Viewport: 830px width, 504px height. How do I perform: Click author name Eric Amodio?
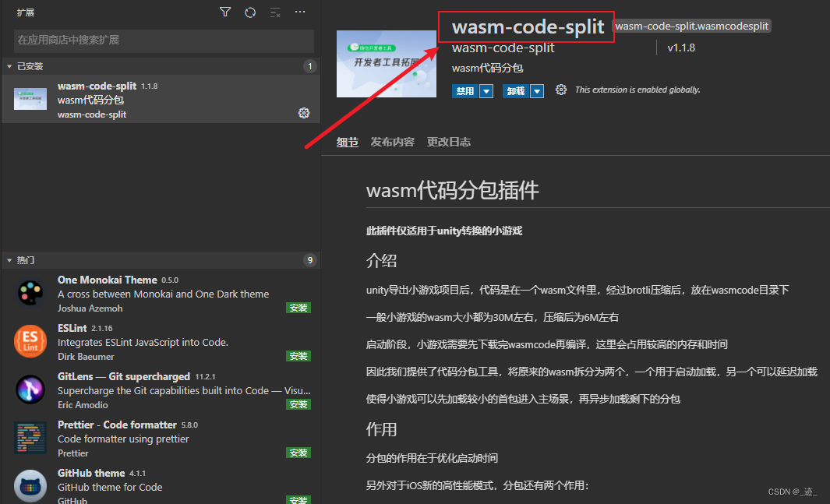pos(83,404)
